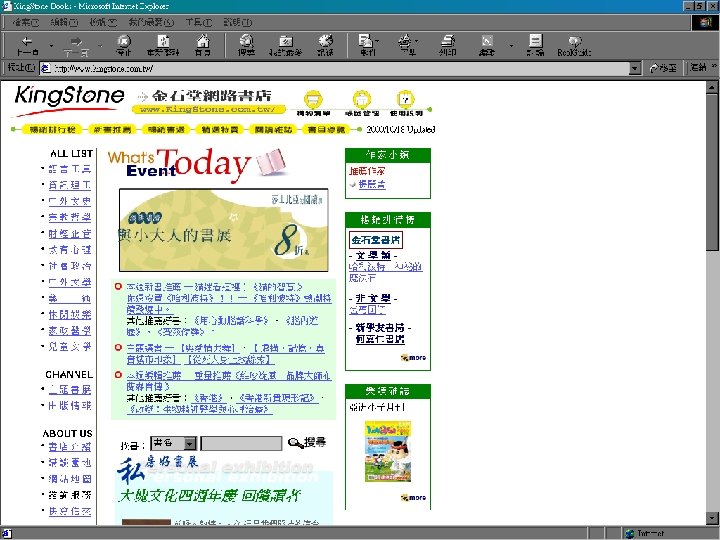Click the Internet zone icon in status bar

630,534
